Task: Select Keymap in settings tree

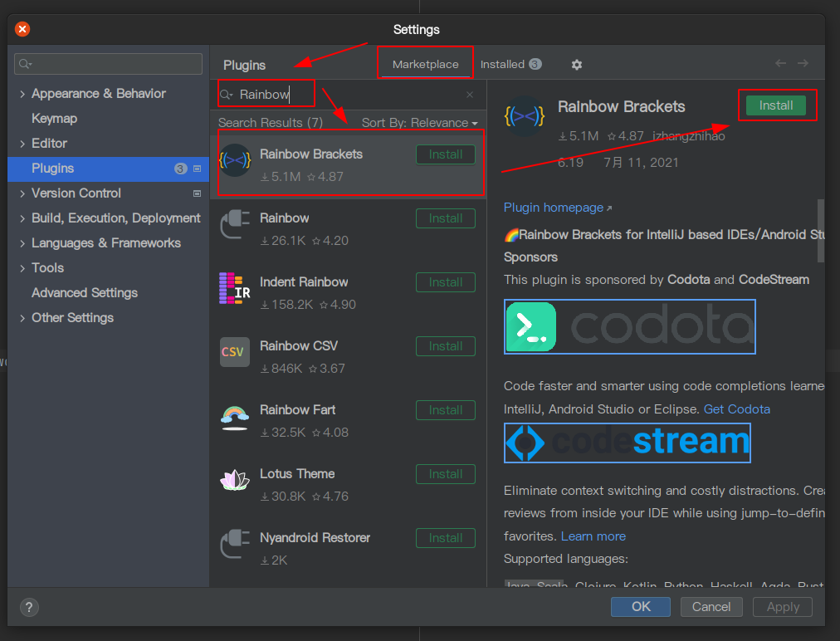Action: point(54,119)
